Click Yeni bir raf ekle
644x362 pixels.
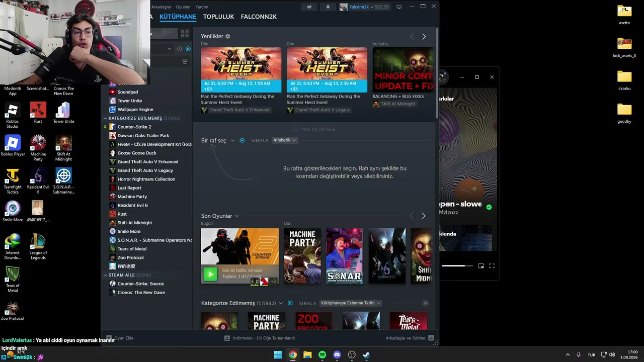pyautogui.click(x=314, y=129)
